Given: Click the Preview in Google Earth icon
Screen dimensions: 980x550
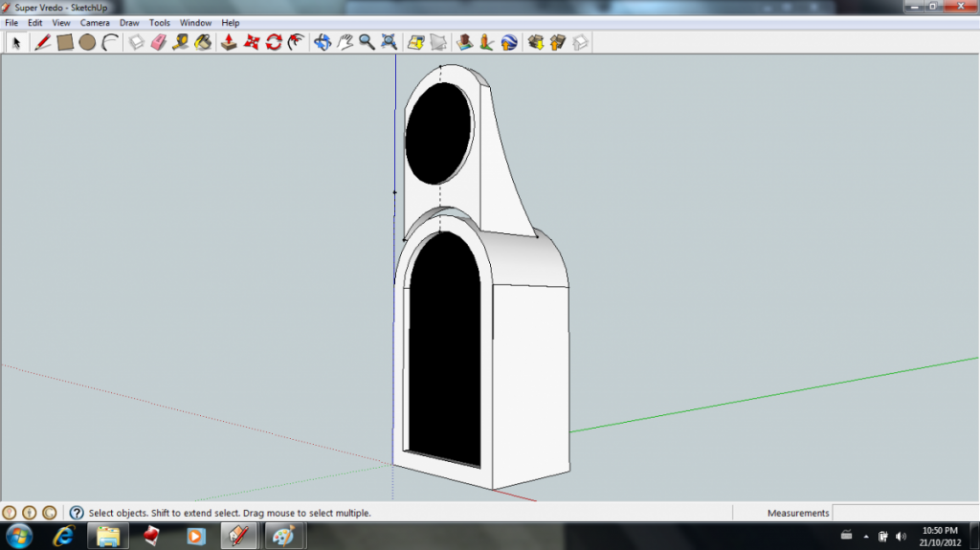Looking at the screenshot, I should [509, 42].
